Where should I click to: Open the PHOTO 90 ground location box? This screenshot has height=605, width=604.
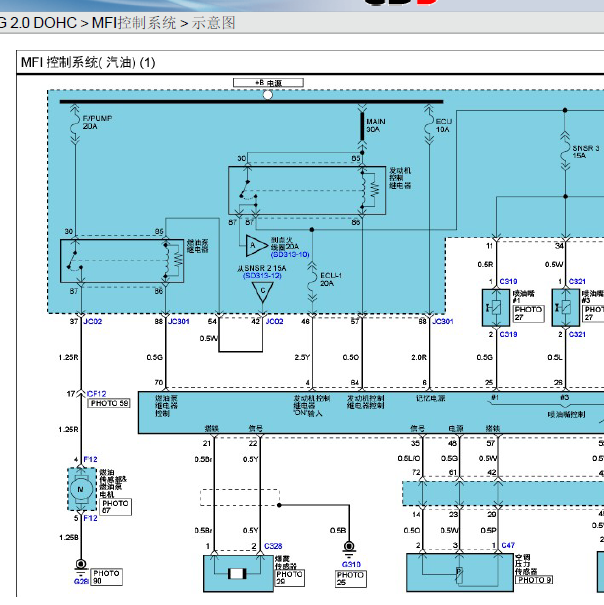[107, 577]
